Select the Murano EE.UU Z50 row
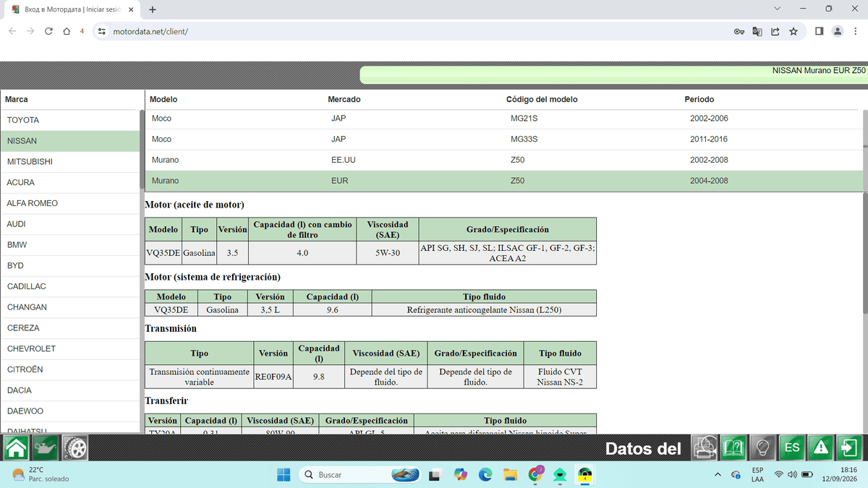This screenshot has width=868, height=488. click(x=503, y=160)
